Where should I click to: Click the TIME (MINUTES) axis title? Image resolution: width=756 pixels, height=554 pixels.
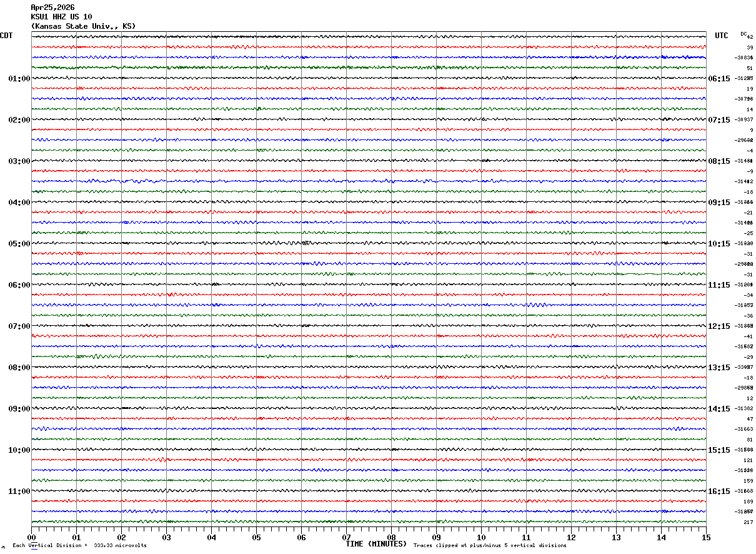coord(376,544)
